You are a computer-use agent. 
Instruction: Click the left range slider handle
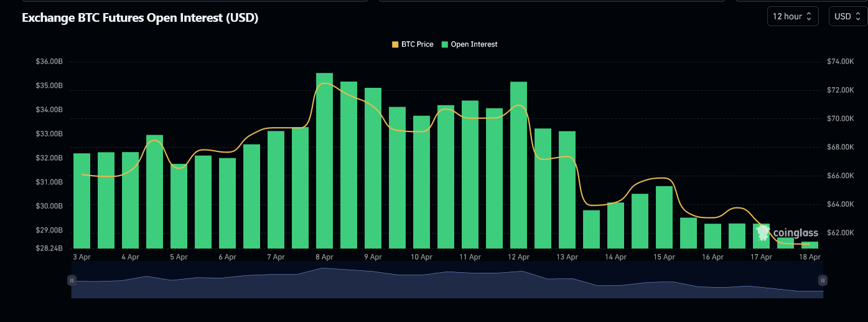coord(72,280)
